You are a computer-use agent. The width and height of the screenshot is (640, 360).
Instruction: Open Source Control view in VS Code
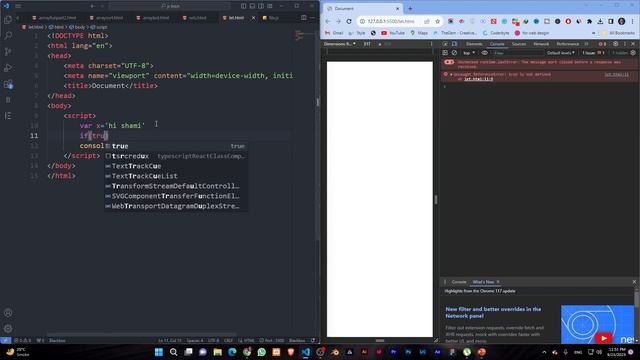click(8, 51)
